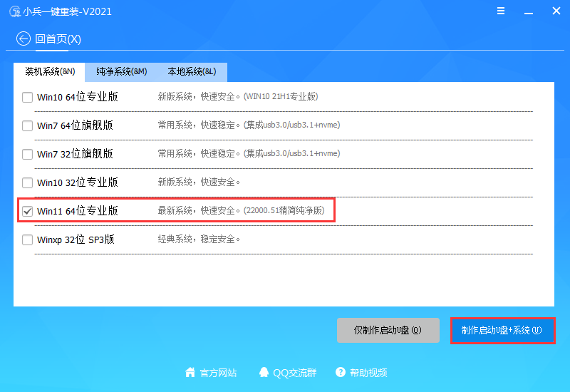The image size is (570, 392).
Task: Click the Win10 32位专业版 label text
Action: pyautogui.click(x=78, y=182)
